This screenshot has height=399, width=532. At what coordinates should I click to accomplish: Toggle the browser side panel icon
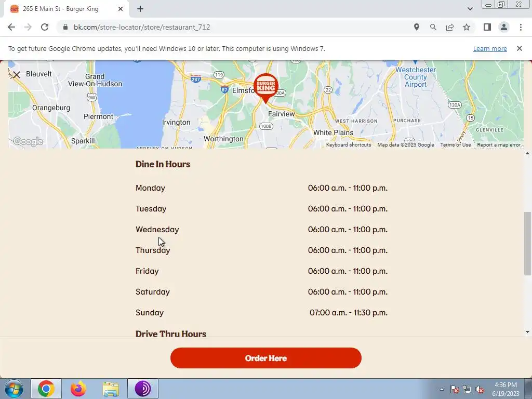(x=487, y=27)
